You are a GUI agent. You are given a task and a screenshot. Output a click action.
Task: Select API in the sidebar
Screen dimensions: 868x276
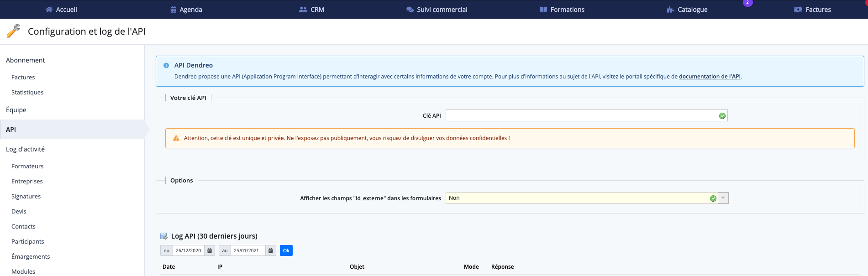click(x=72, y=130)
